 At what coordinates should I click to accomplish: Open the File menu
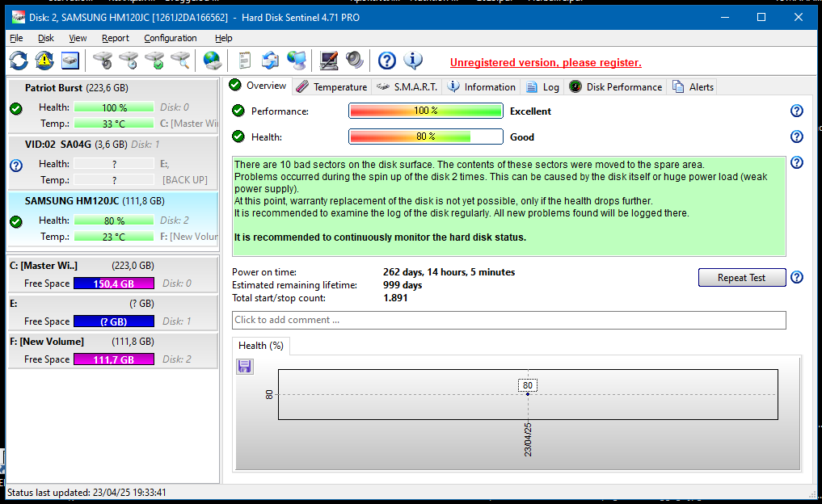click(x=16, y=38)
